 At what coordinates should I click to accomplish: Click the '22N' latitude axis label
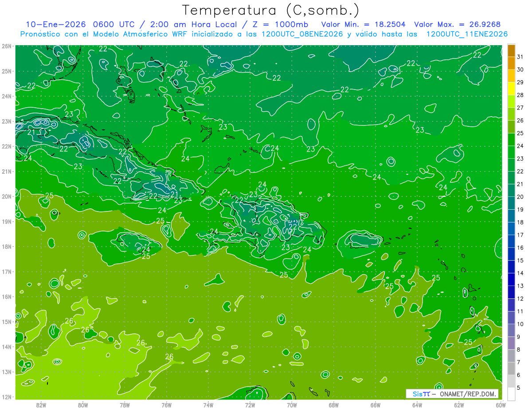click(x=7, y=146)
